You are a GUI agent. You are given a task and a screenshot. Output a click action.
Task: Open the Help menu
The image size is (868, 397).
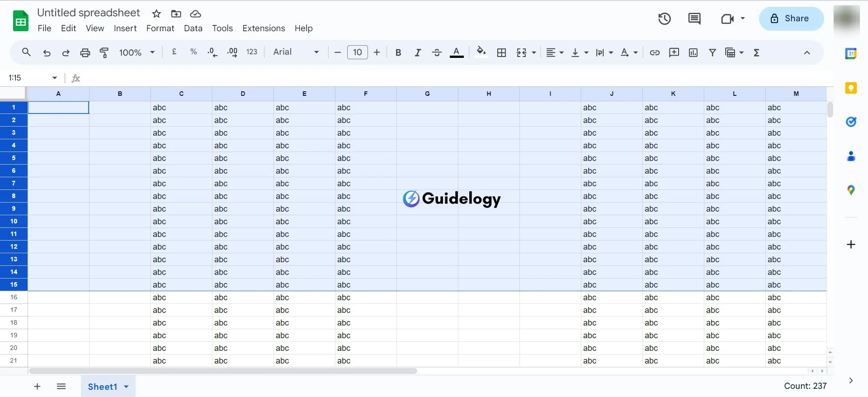coord(303,28)
